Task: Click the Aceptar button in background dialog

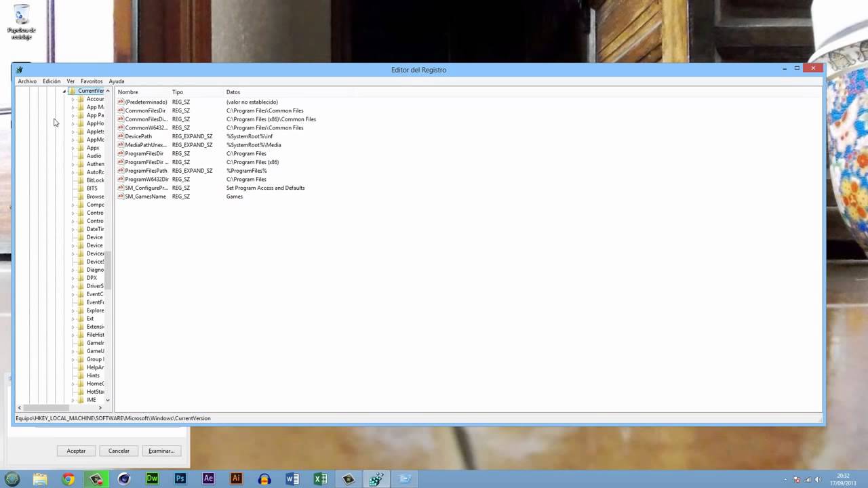Action: [x=76, y=451]
